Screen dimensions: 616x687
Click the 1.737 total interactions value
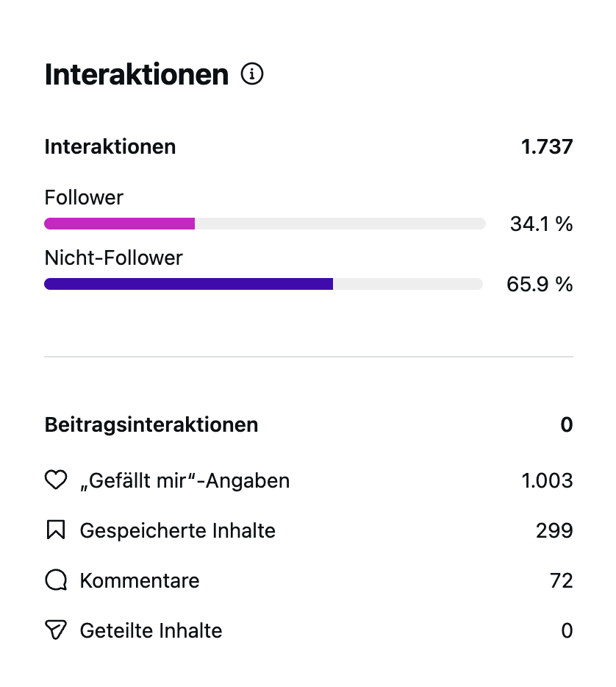[547, 146]
